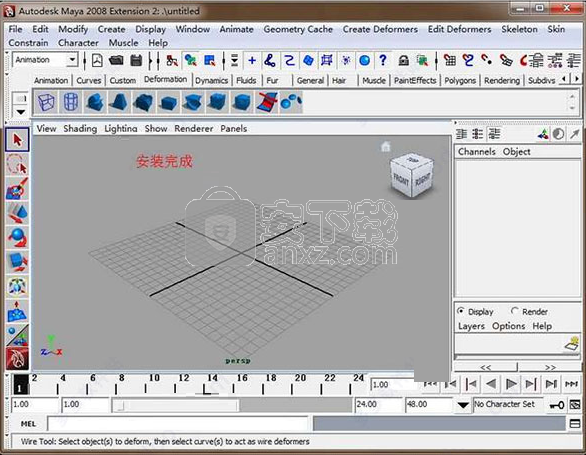Click the << layer scroll button
The height and width of the screenshot is (455, 586).
pos(485,367)
